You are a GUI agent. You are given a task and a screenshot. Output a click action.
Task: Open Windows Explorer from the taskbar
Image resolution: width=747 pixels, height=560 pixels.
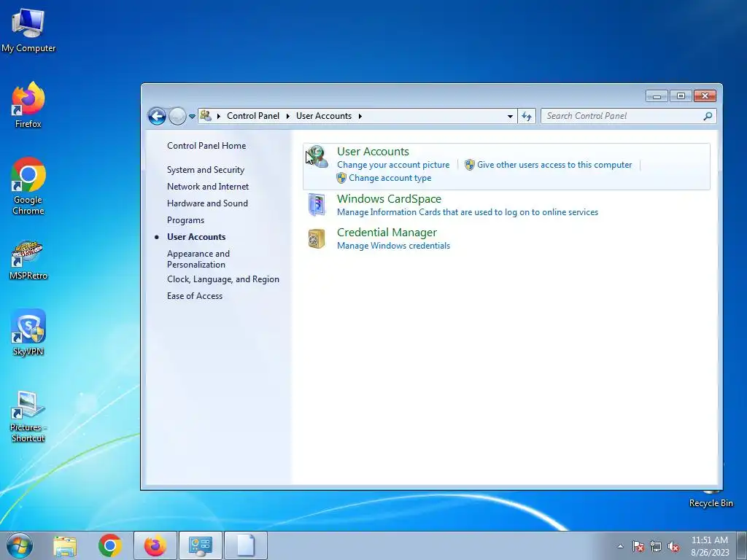click(x=65, y=545)
